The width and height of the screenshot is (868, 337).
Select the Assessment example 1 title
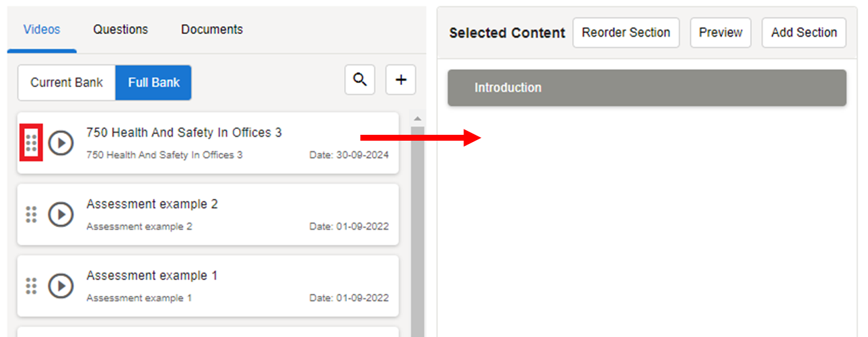[152, 275]
